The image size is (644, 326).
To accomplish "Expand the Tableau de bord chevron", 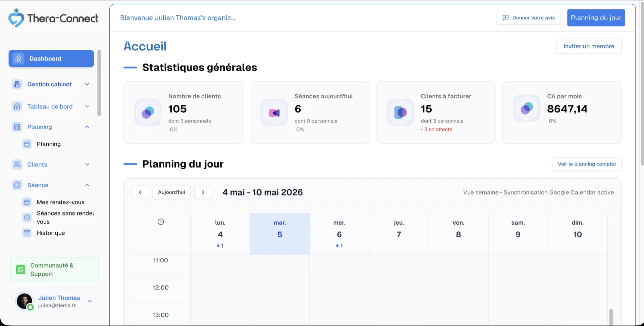I will click(87, 106).
